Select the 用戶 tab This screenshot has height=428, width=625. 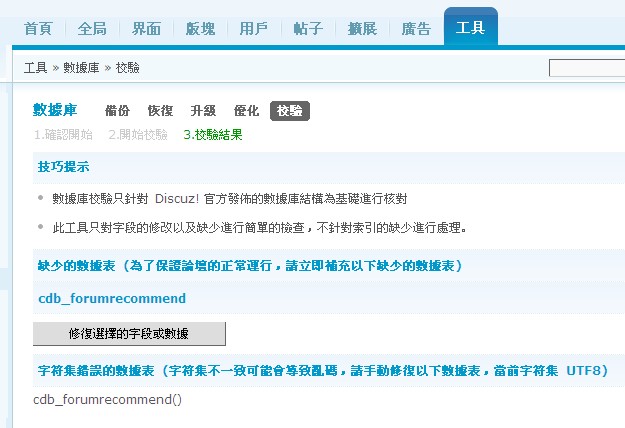[x=254, y=29]
